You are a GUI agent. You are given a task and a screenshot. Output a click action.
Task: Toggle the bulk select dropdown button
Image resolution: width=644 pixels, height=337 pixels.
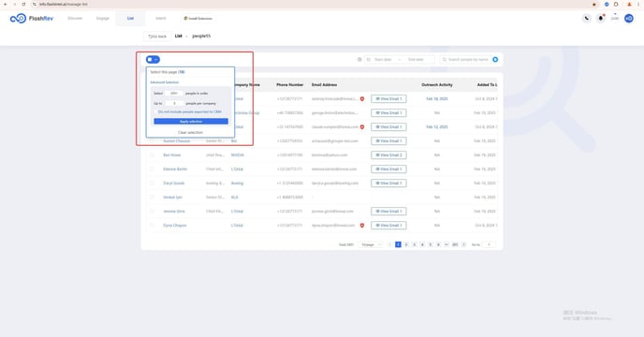tap(153, 60)
